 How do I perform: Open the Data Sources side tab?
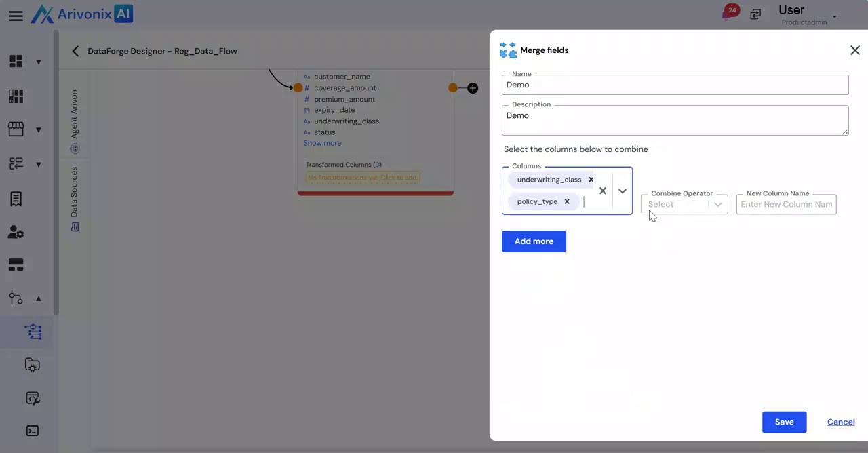[75, 198]
